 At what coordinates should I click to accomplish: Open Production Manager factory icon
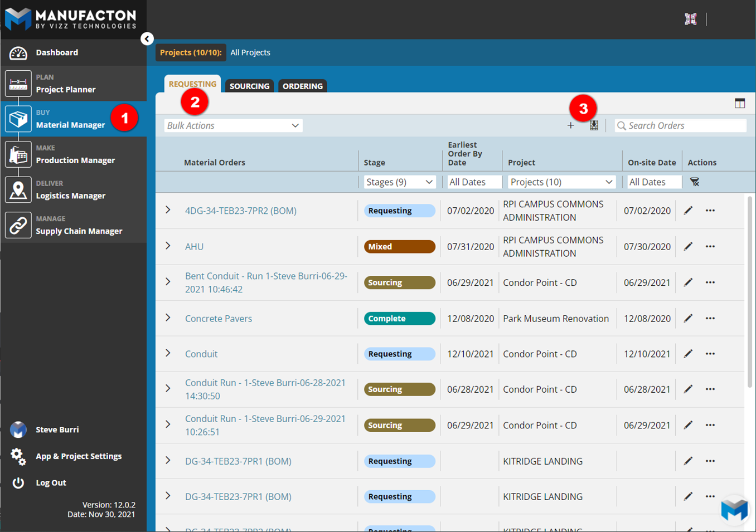[x=18, y=154]
